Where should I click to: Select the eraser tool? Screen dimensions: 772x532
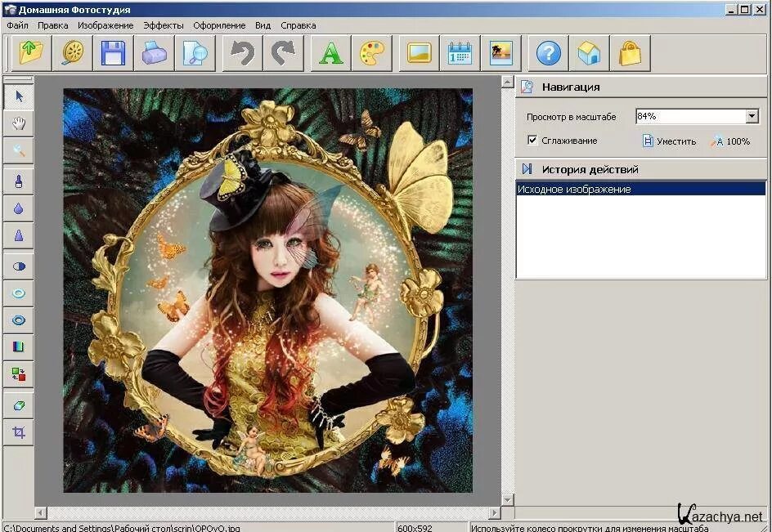pyautogui.click(x=19, y=405)
